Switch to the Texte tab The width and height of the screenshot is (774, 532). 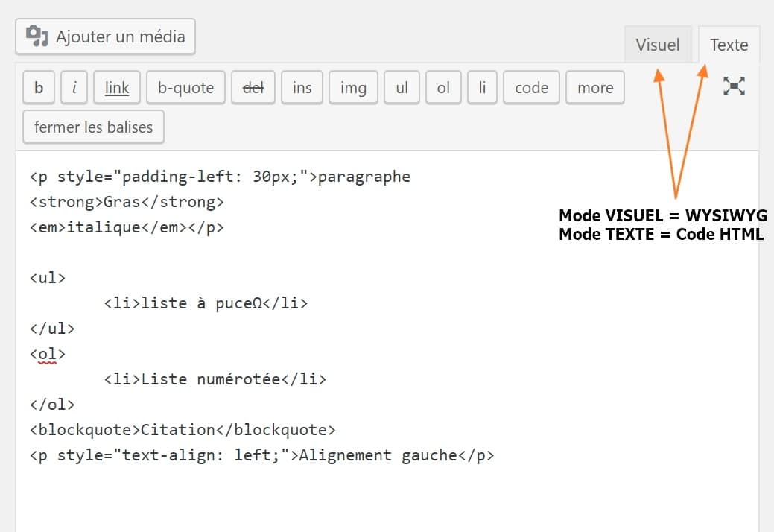point(728,45)
